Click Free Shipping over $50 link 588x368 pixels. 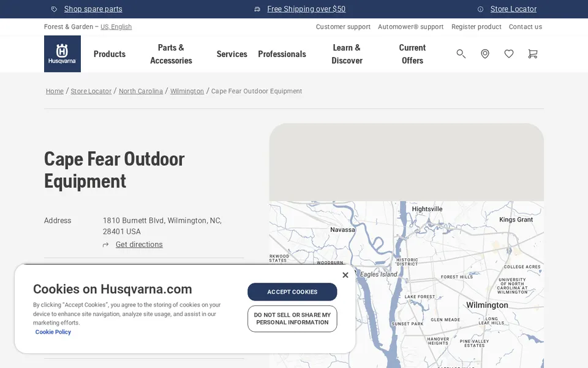(x=306, y=9)
